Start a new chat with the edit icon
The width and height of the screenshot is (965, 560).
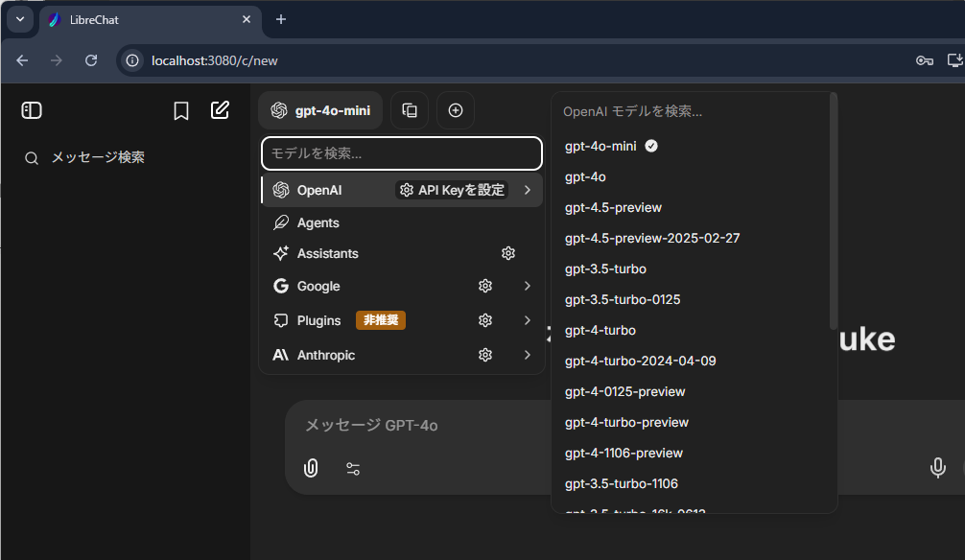coord(220,110)
